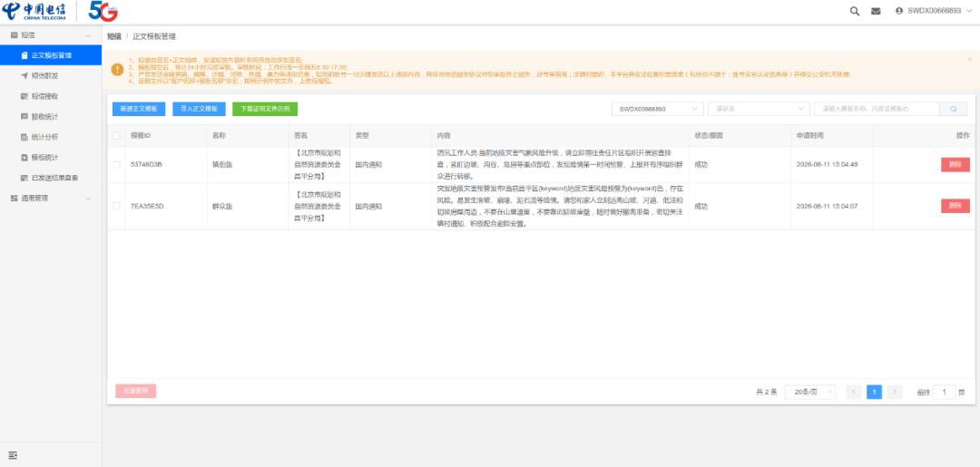The width and height of the screenshot is (980, 467).
Task: Click the 共 2 条 total count text
Action: [x=766, y=392]
